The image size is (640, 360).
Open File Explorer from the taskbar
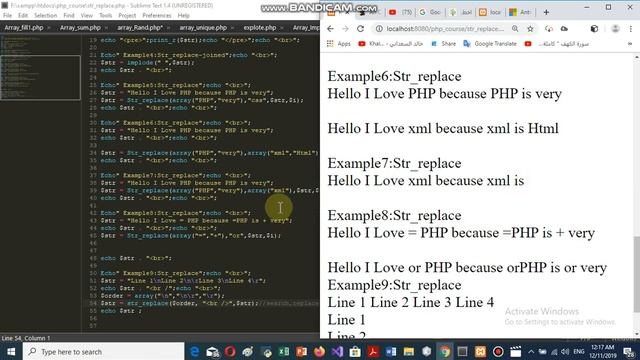[x=409, y=351]
